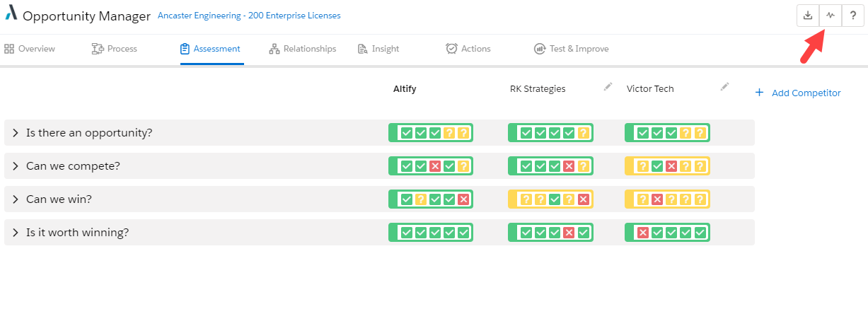Open Ancaster Engineering opportunity link

(x=248, y=16)
